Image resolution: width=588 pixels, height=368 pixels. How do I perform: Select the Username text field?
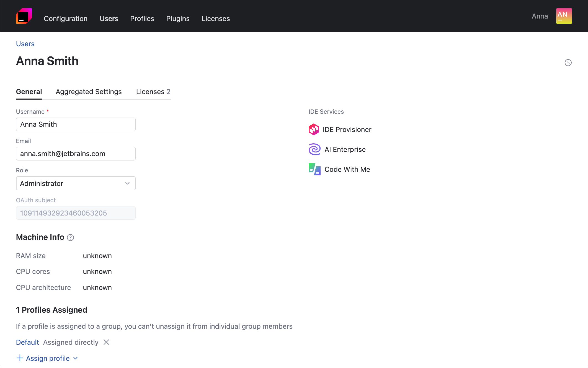click(76, 124)
